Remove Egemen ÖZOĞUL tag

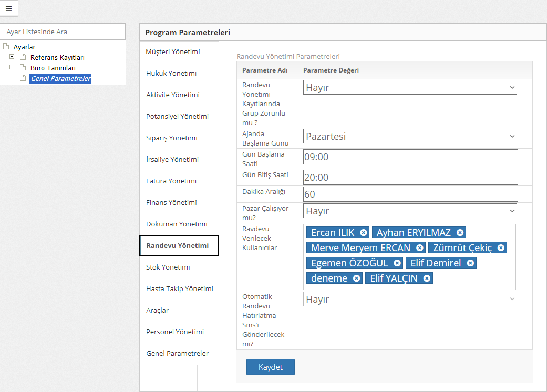click(397, 263)
